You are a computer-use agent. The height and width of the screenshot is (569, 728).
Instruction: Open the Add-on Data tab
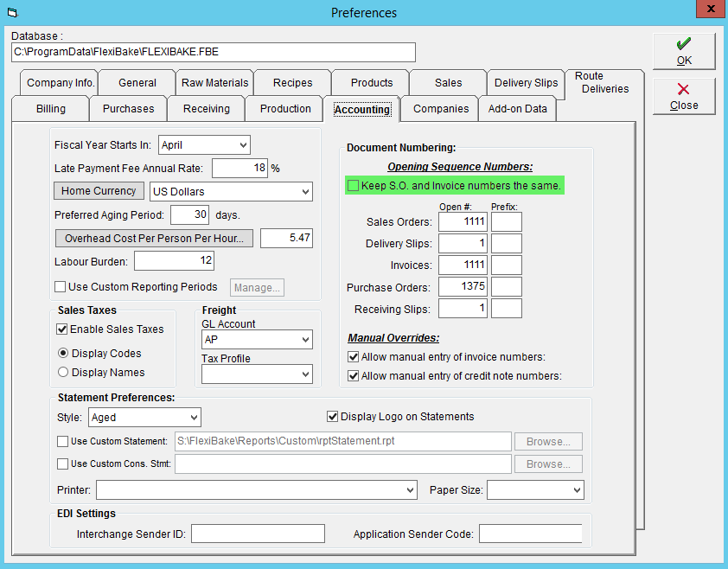[x=517, y=109]
